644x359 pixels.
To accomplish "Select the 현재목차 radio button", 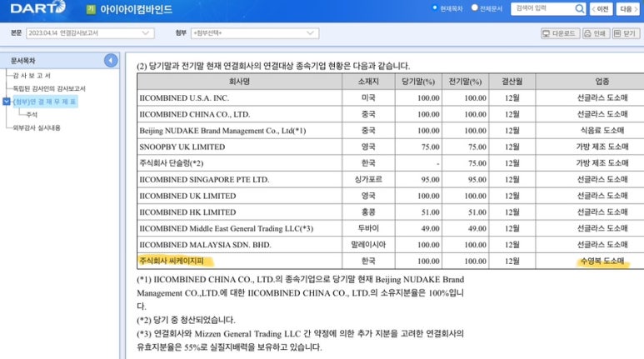I will tap(435, 7).
